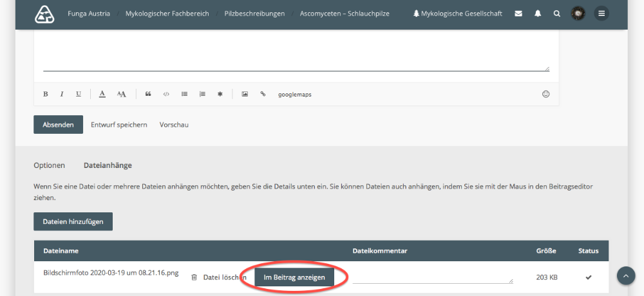Click the Dateien hinzufügen button
Viewport: 644px width, 296px height.
73,221
